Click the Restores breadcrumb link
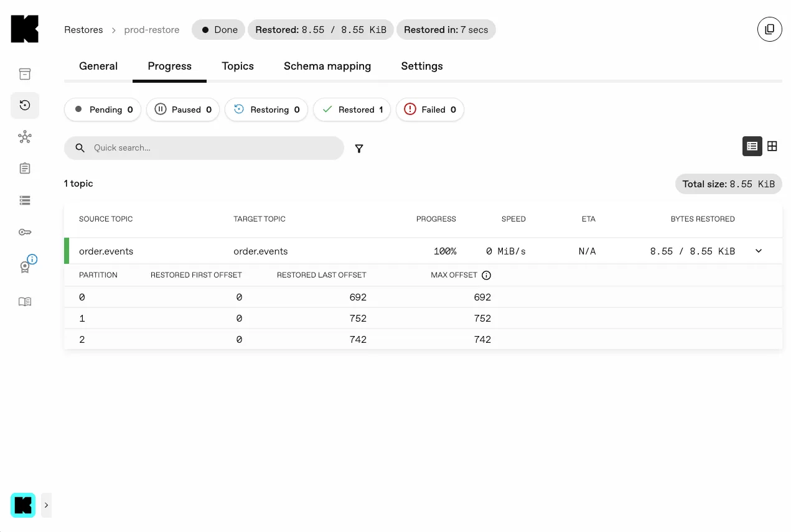Screen dimensions: 791x532 pos(83,30)
